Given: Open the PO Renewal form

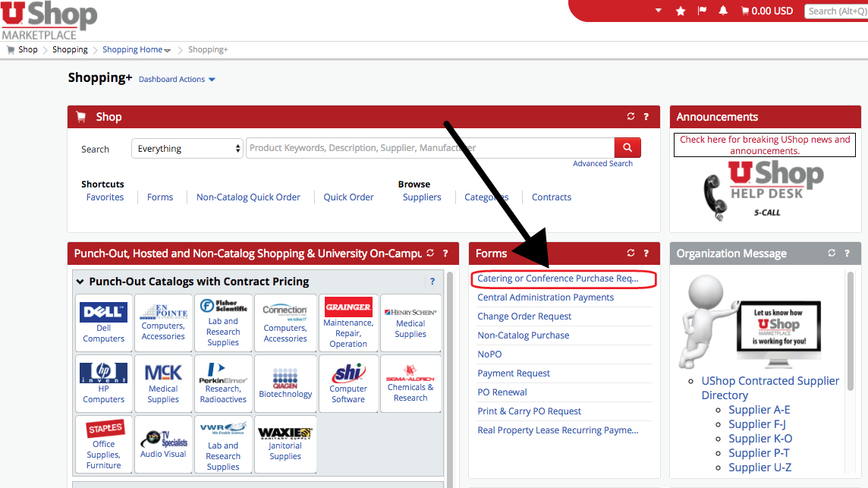Looking at the screenshot, I should (x=502, y=392).
